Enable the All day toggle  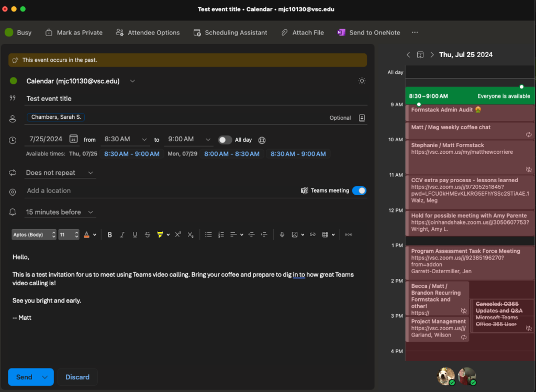click(225, 140)
